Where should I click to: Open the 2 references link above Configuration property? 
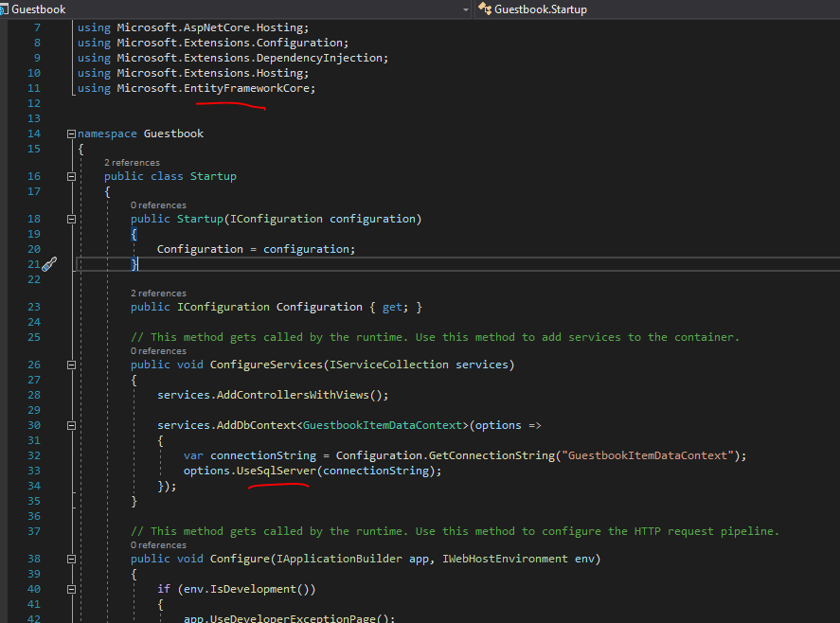tap(158, 294)
